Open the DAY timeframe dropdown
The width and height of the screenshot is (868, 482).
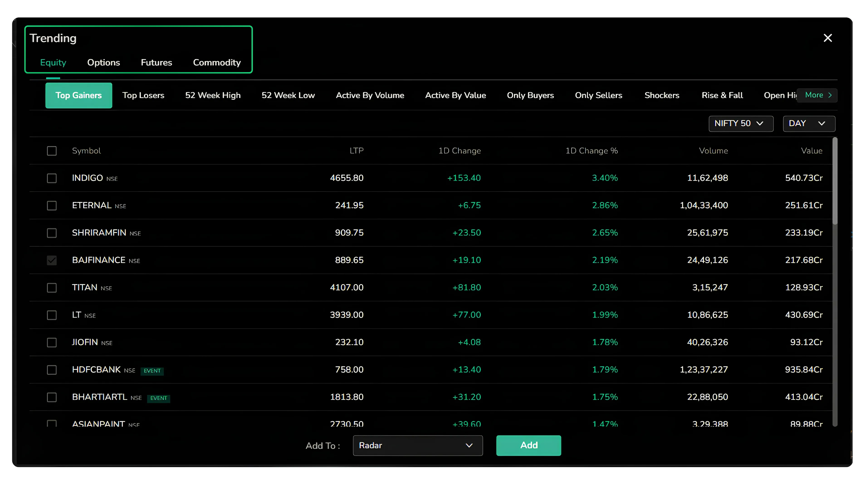pyautogui.click(x=809, y=123)
